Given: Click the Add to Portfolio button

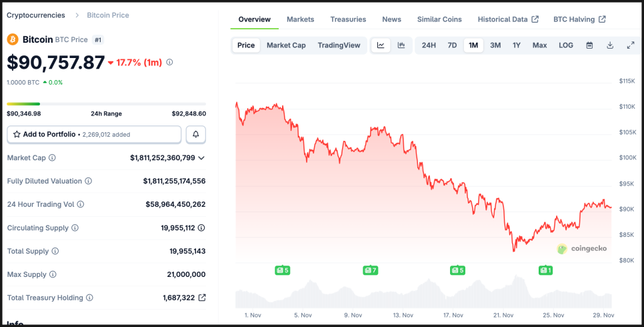Looking at the screenshot, I should (94, 134).
